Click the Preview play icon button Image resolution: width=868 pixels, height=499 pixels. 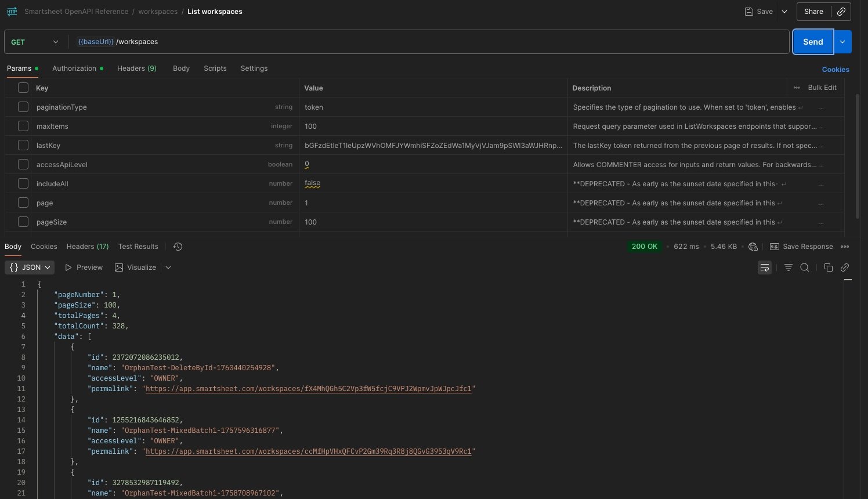(x=84, y=267)
